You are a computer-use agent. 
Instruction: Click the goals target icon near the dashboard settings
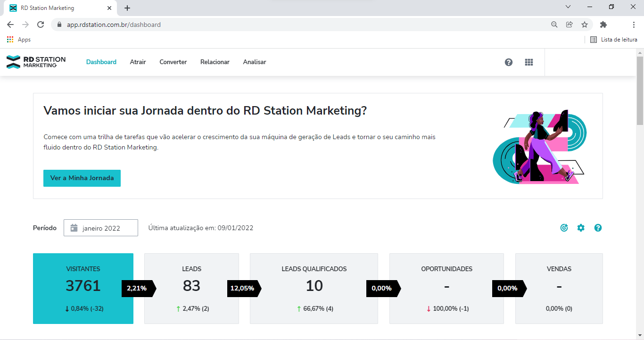point(564,228)
